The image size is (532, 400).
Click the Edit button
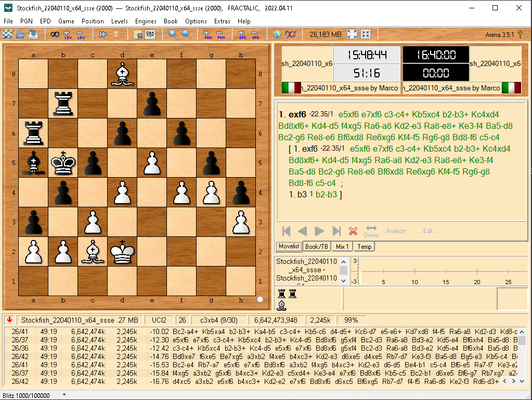pos(428,231)
